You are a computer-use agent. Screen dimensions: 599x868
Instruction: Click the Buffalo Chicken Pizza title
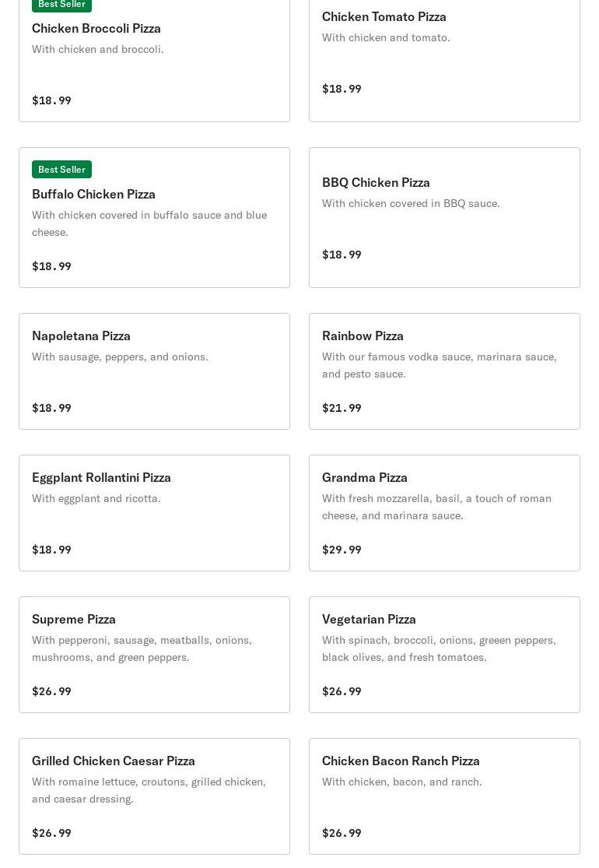[93, 194]
